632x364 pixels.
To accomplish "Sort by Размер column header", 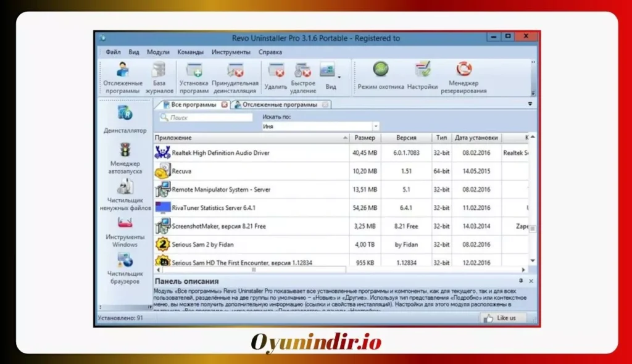I will 365,138.
